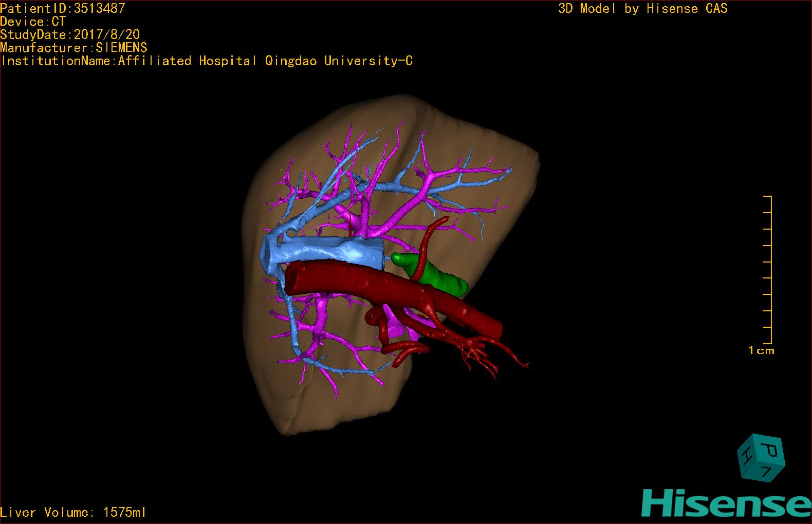This screenshot has width=812, height=524.
Task: Click the 'PatientID:3513487' text
Action: tap(63, 8)
